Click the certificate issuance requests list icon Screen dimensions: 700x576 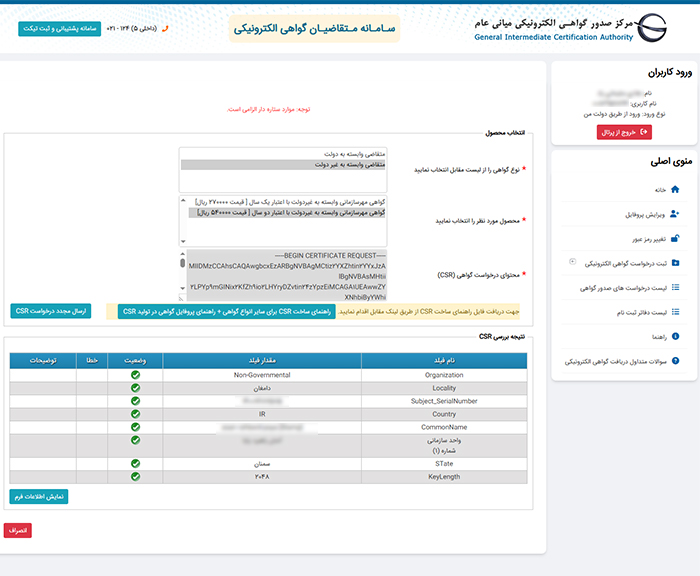[675, 288]
